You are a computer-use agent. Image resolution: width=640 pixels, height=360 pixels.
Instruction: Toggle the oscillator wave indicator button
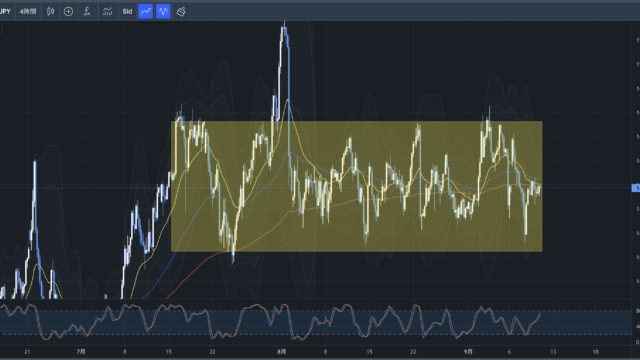point(163,11)
